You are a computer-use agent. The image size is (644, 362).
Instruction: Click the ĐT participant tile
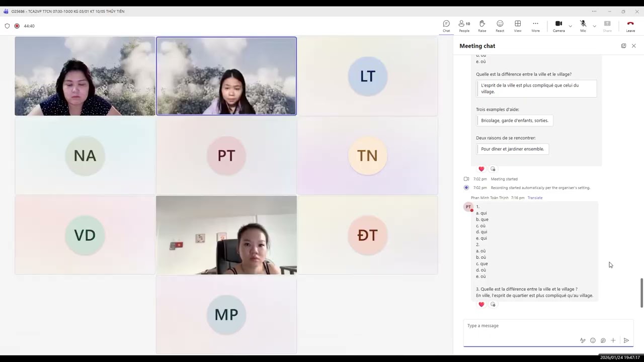[x=367, y=235]
